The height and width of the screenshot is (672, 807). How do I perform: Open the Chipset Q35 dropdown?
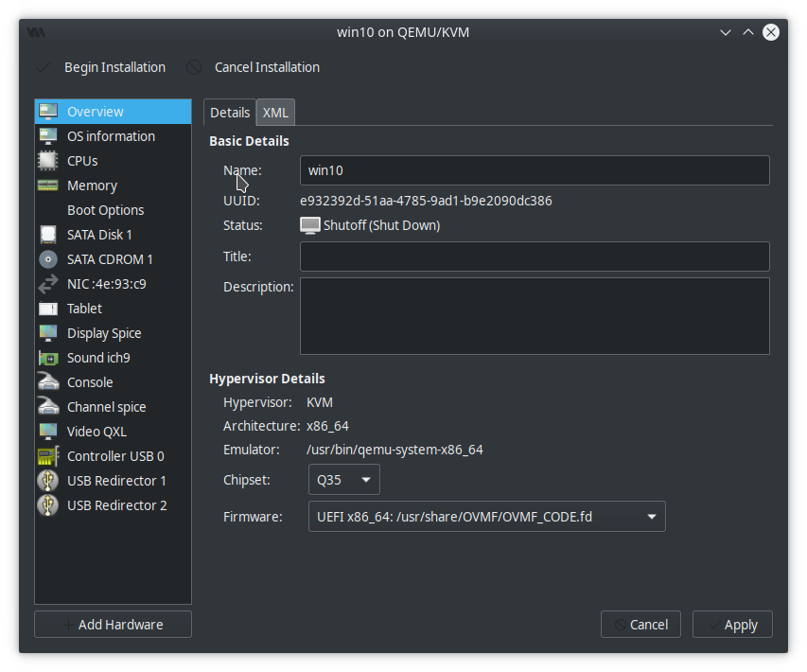344,480
